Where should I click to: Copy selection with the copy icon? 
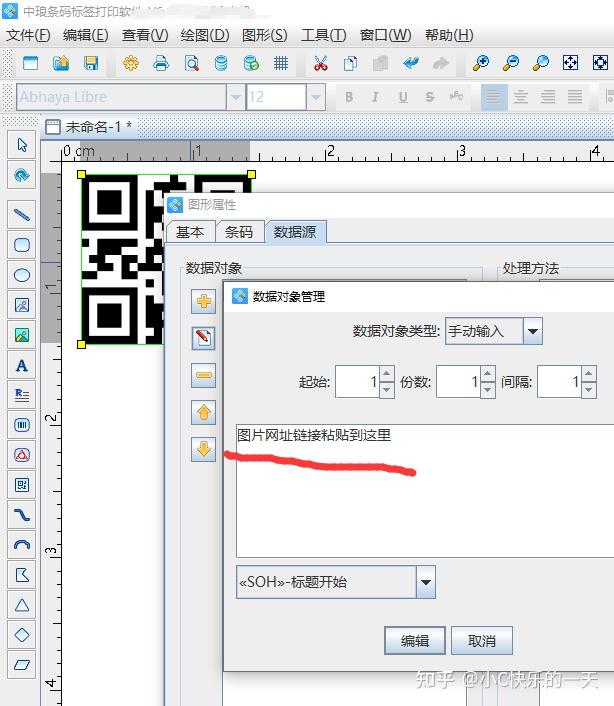[350, 63]
